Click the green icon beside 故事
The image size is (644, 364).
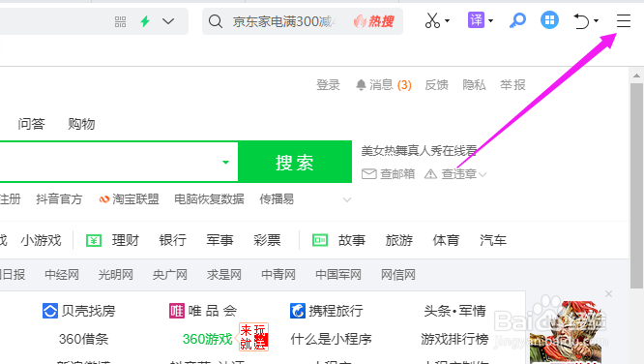click(320, 240)
